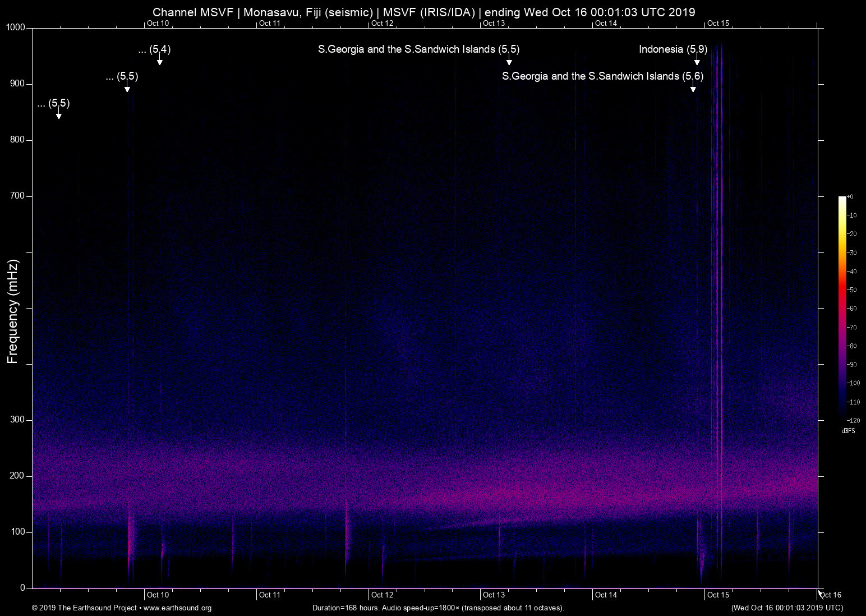
Task: Click the 0 dBFS top of color scale
Action: [851, 196]
